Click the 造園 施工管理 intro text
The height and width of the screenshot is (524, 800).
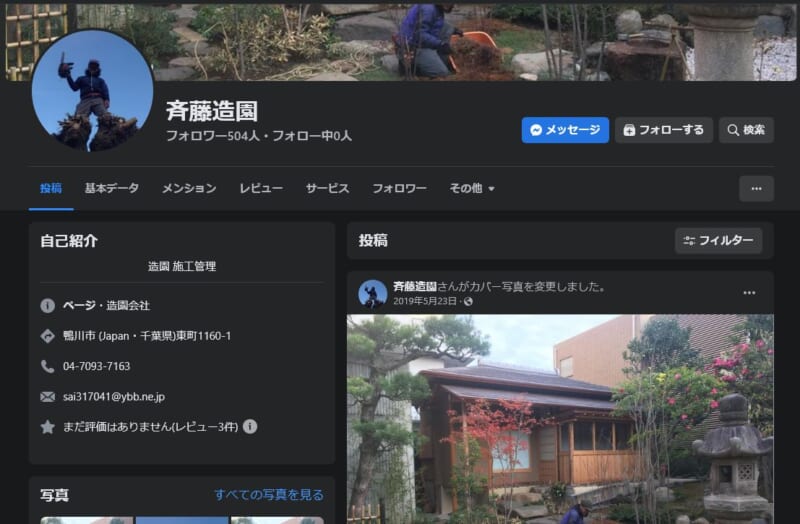[x=182, y=266]
